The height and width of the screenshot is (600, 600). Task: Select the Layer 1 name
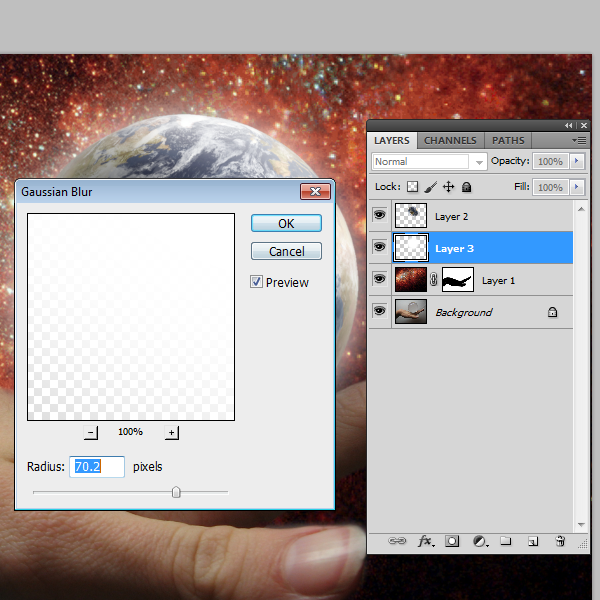click(498, 280)
